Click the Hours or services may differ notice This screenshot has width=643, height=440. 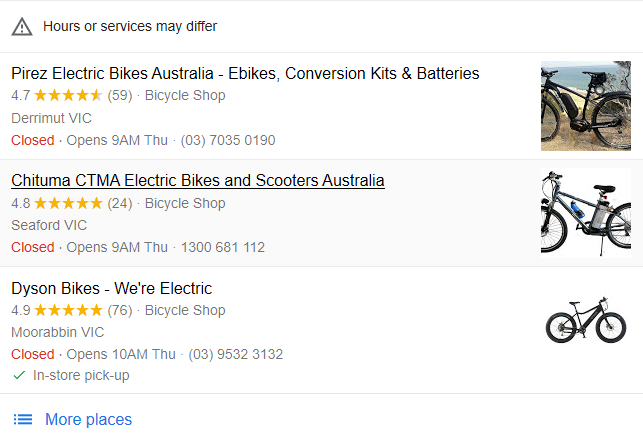(x=130, y=26)
